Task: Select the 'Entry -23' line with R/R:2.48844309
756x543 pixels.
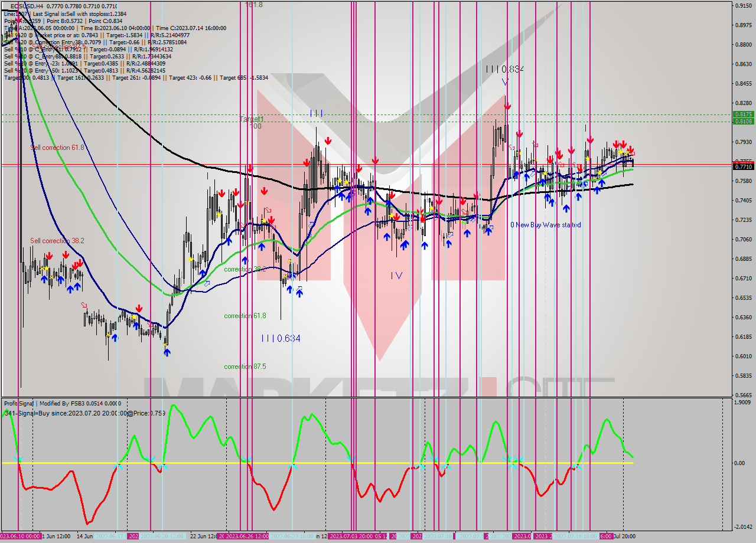Action: click(84, 63)
